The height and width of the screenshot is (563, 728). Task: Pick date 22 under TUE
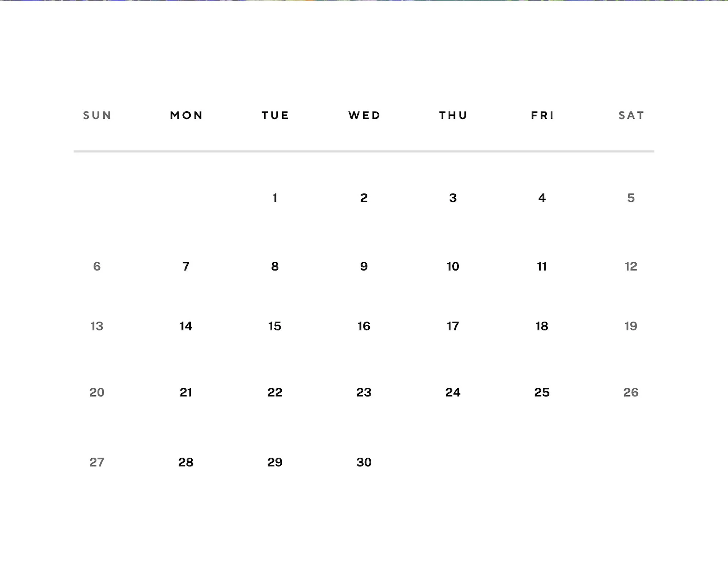pos(275,392)
